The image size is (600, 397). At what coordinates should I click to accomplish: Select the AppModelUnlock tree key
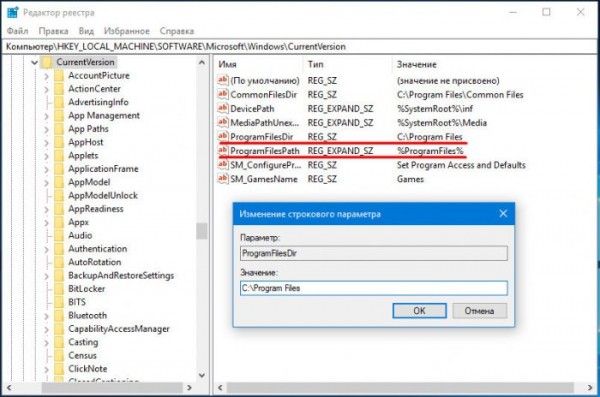[x=103, y=196]
